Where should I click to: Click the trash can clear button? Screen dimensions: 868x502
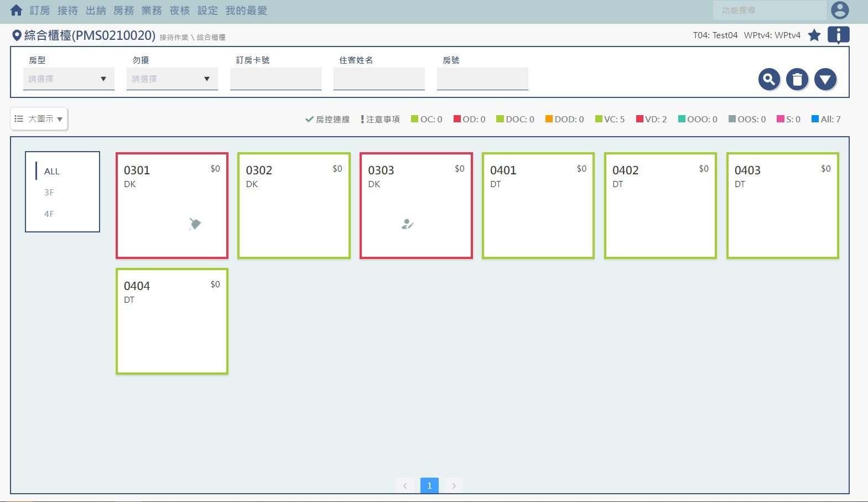pos(797,80)
